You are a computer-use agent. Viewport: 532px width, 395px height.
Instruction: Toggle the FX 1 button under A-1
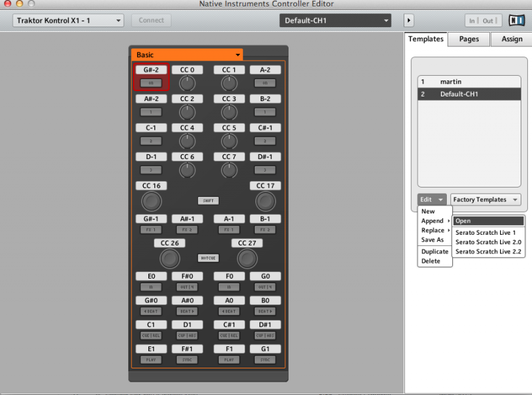(x=229, y=229)
